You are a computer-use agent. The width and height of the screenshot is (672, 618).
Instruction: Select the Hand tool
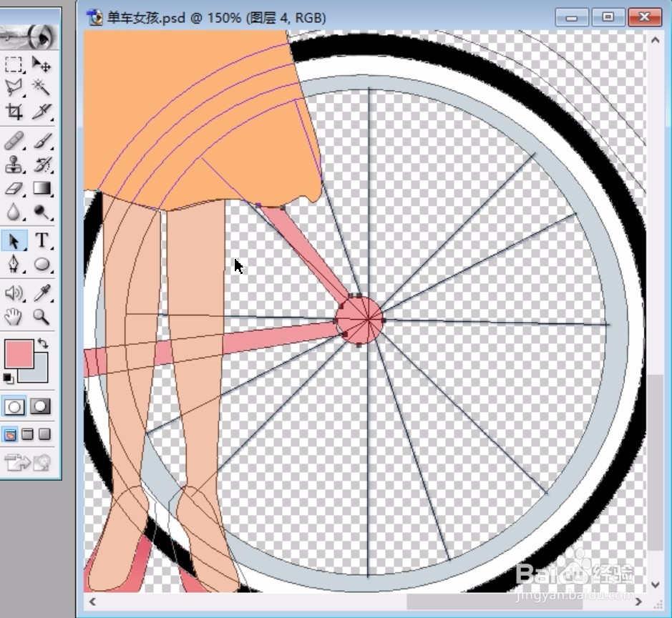14,317
